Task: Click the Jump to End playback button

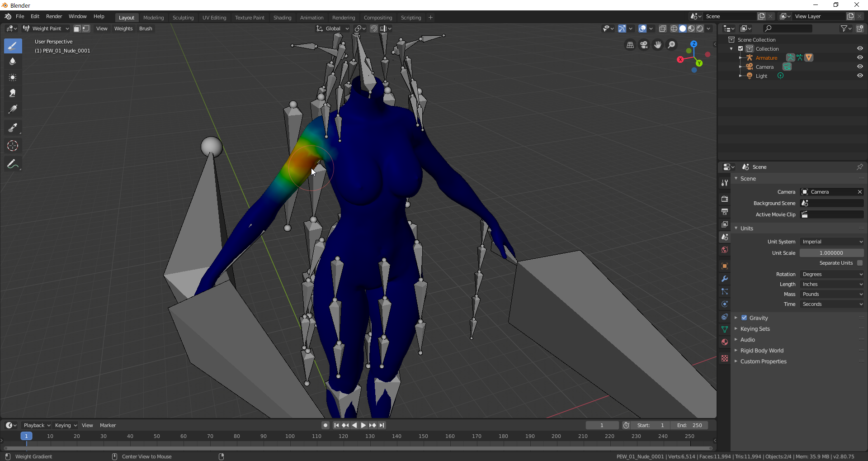Action: point(382,425)
